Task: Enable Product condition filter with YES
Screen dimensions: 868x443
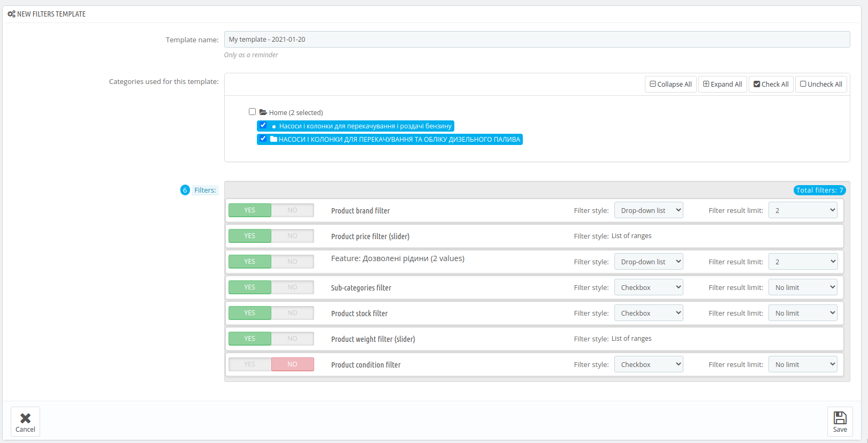Action: point(250,364)
